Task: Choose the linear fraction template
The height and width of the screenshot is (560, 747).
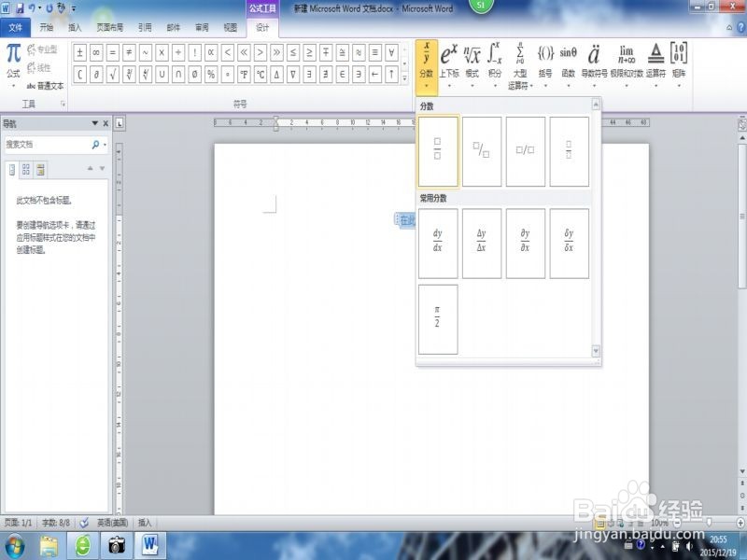Action: click(x=526, y=151)
